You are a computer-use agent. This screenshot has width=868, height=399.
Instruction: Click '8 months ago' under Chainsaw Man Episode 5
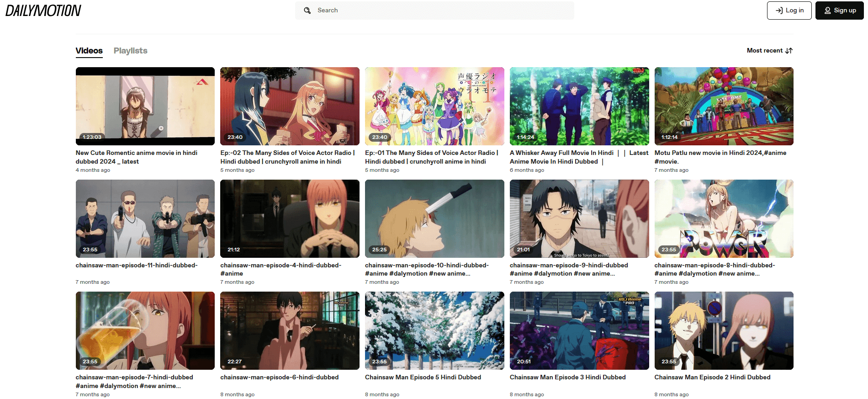[382, 394]
